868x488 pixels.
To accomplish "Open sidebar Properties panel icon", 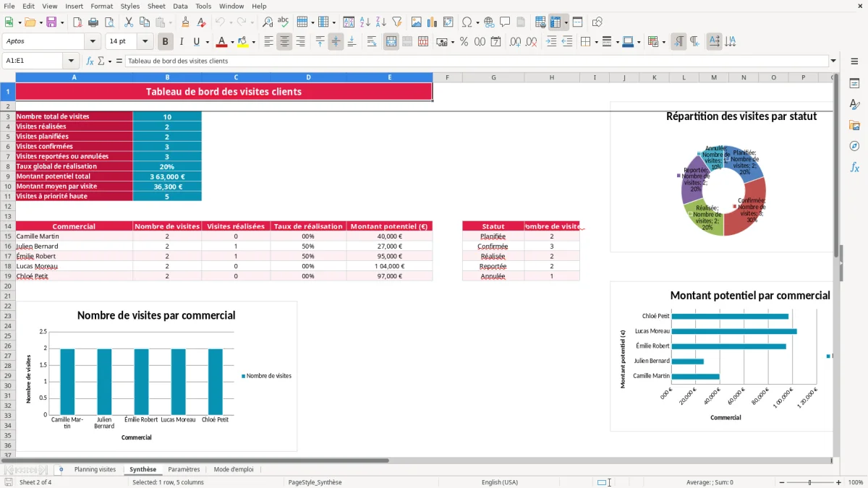I will coord(854,84).
